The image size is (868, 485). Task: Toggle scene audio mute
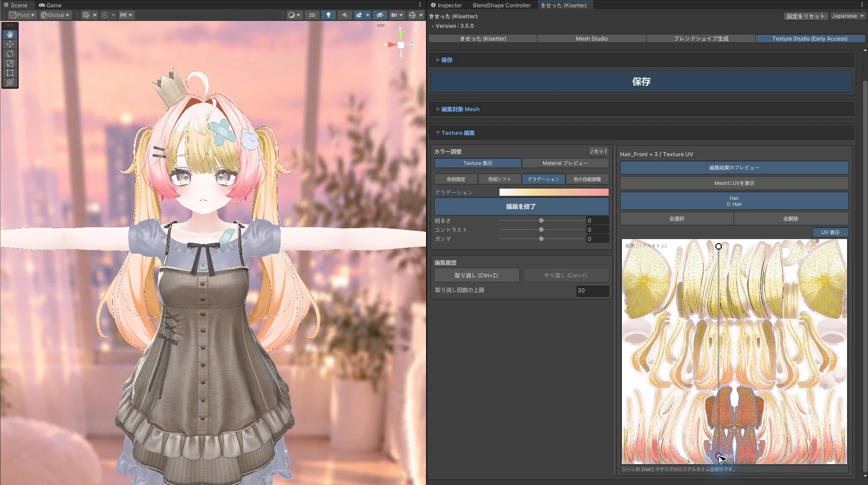tap(345, 15)
